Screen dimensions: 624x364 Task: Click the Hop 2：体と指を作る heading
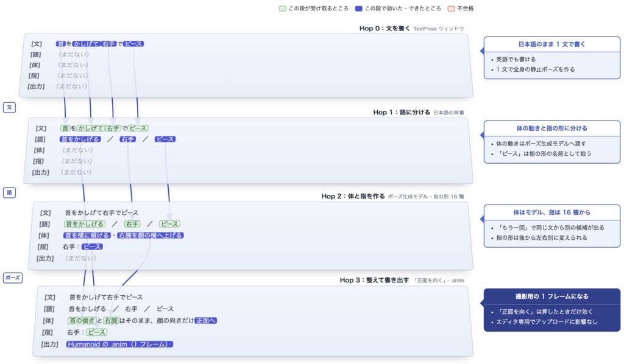(x=353, y=196)
